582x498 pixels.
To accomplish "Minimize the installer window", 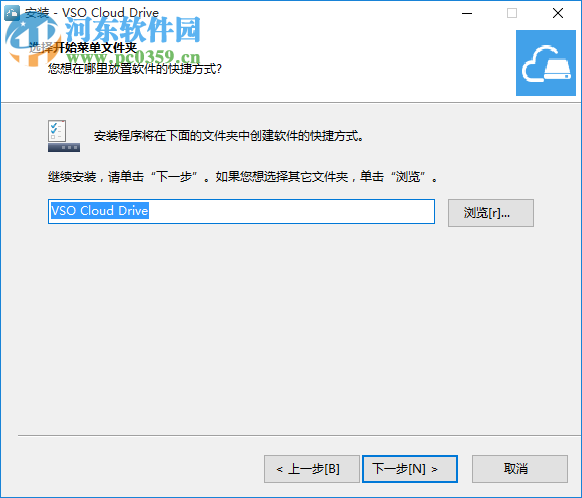I will pyautogui.click(x=467, y=13).
